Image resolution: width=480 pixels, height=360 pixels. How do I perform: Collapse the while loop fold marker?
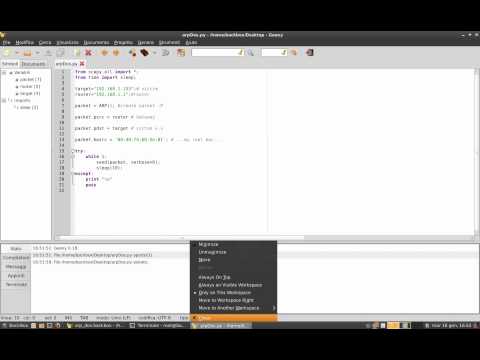click(x=73, y=156)
